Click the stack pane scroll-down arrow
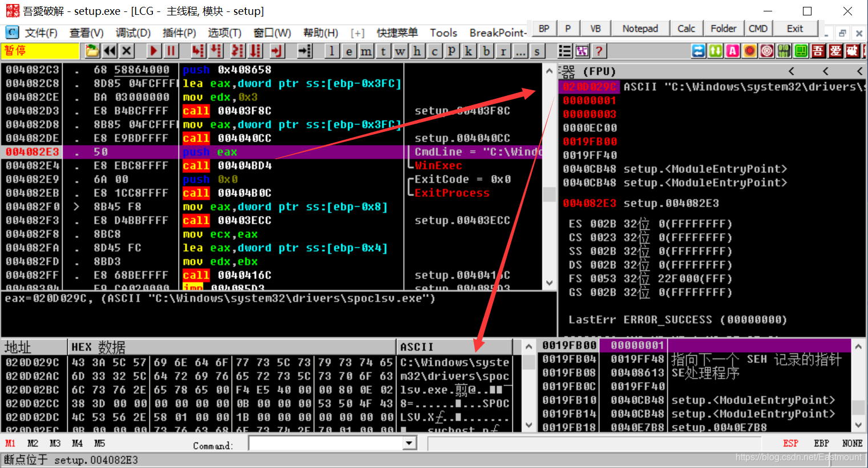Image resolution: width=868 pixels, height=468 pixels. (858, 425)
